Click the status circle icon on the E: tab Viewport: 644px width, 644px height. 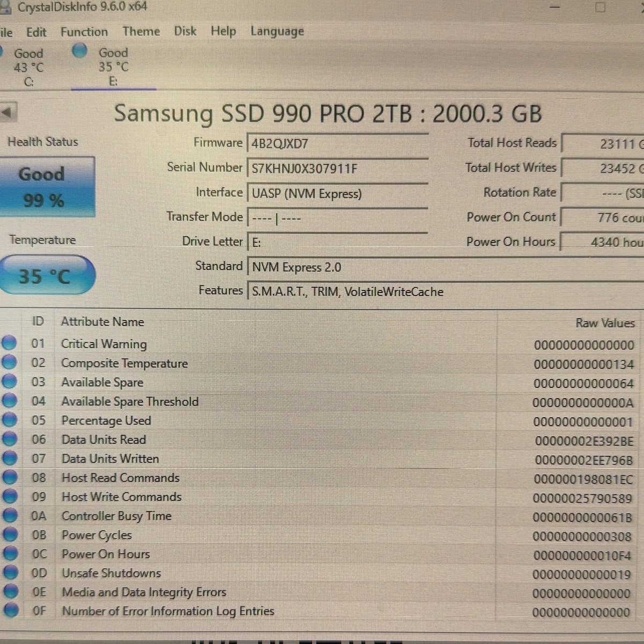pos(79,51)
